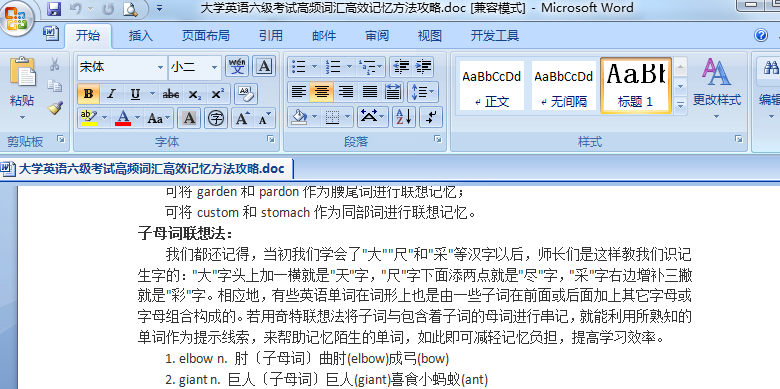Center align text
Viewport: 780px width, 389px height.
tap(322, 92)
